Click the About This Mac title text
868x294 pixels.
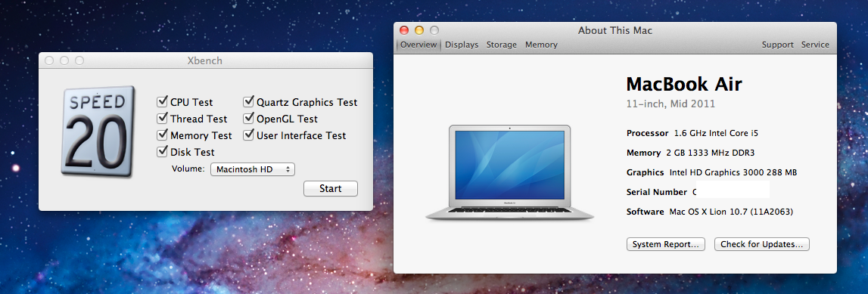(x=615, y=30)
